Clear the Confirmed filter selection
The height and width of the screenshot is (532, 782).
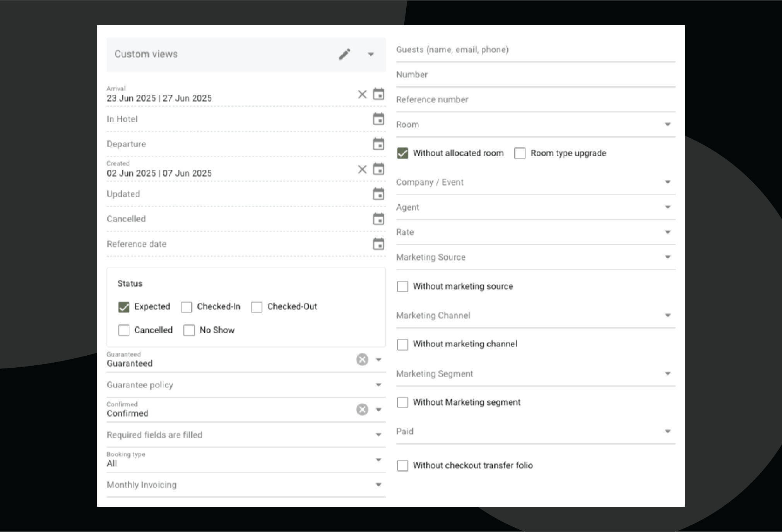362,409
